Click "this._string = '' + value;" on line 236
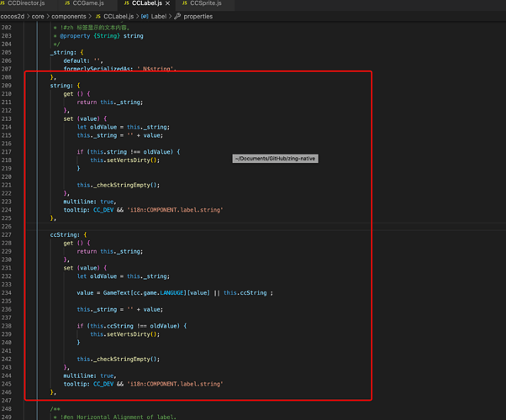The height and width of the screenshot is (420, 506). [x=119, y=310]
